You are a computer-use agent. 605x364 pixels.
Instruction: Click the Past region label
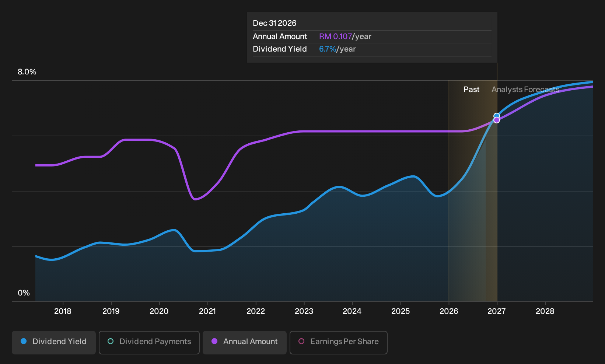[x=471, y=90]
